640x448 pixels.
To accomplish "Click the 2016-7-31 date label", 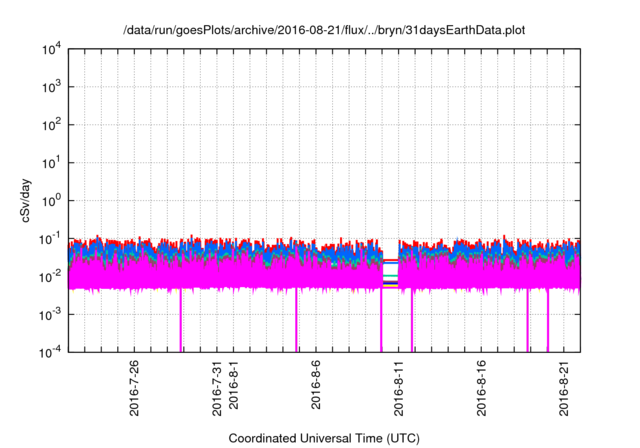I will click(x=217, y=388).
